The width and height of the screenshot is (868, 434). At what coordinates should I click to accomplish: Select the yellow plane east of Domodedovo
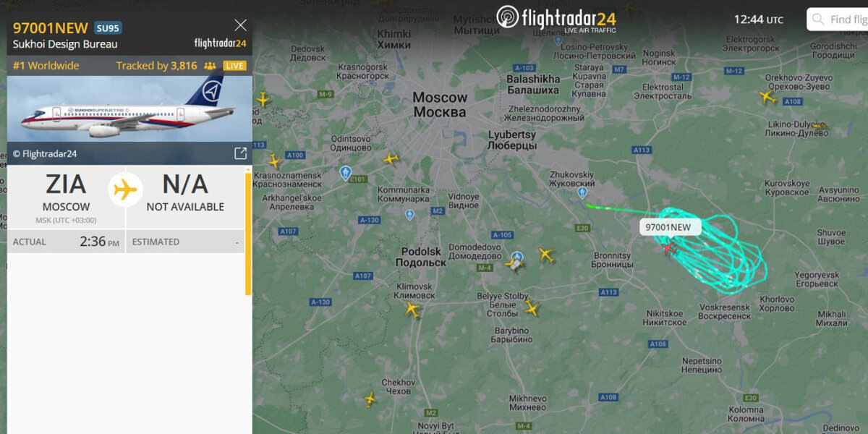(x=546, y=255)
